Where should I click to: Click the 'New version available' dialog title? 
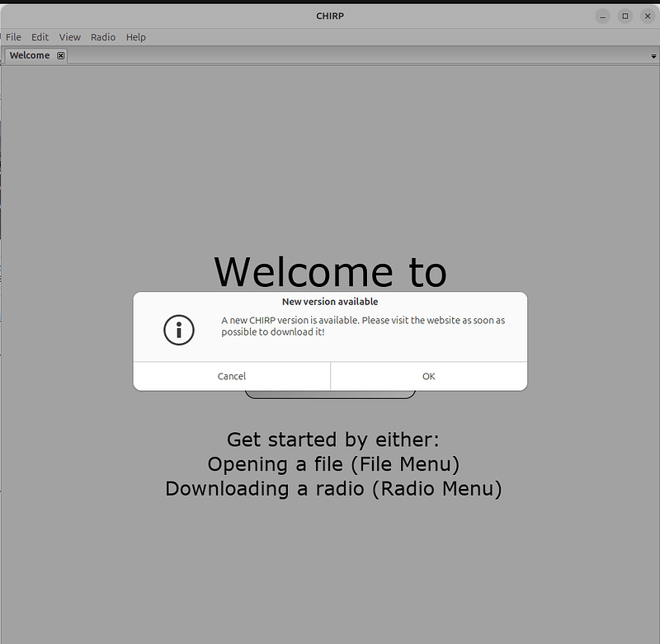pos(330,302)
